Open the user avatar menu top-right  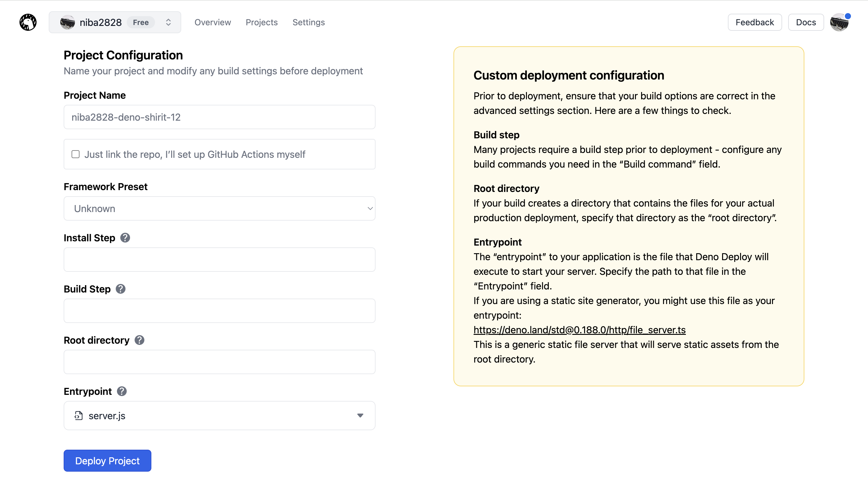[839, 23]
